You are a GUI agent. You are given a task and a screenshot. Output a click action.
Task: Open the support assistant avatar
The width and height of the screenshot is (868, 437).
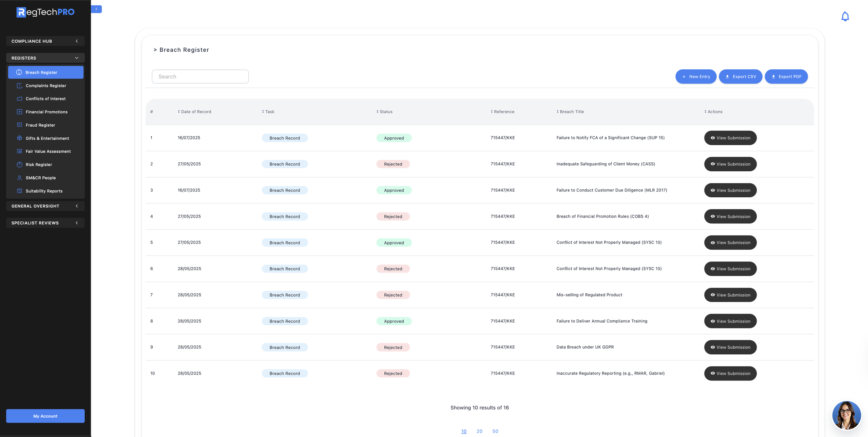click(846, 415)
